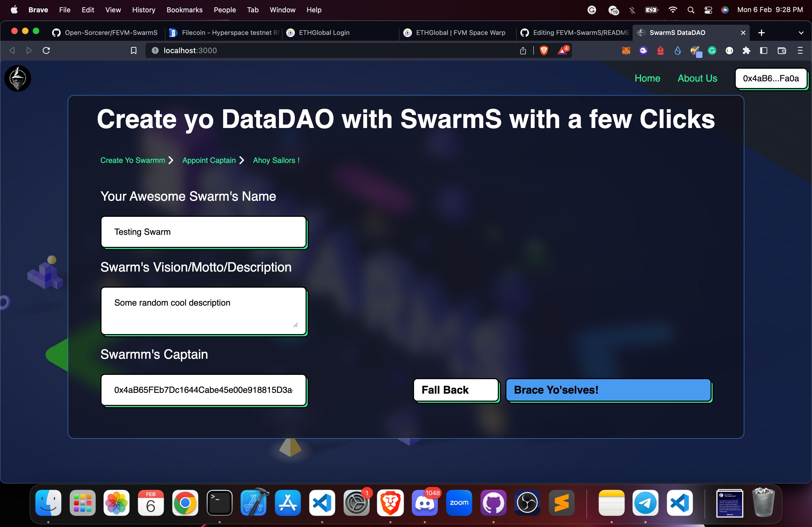The width and height of the screenshot is (812, 527).
Task: Toggle the Brave Rewards notification icon
Action: [562, 50]
